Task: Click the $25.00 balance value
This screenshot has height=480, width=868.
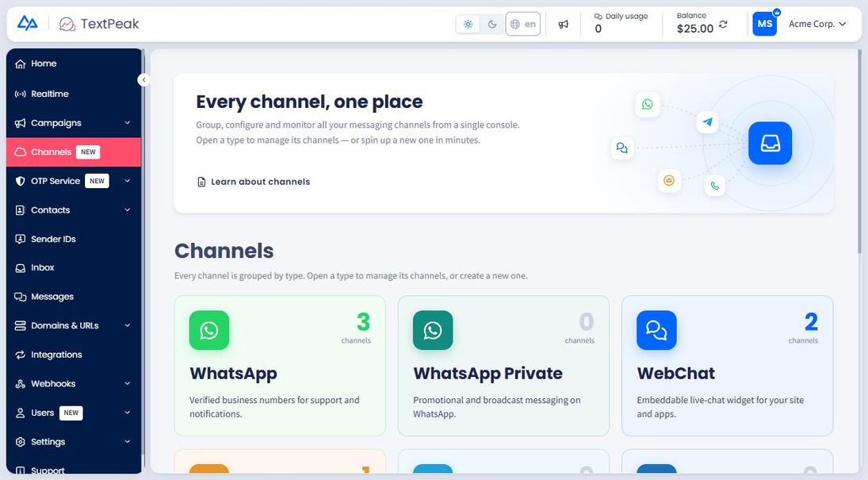Action: tap(694, 29)
